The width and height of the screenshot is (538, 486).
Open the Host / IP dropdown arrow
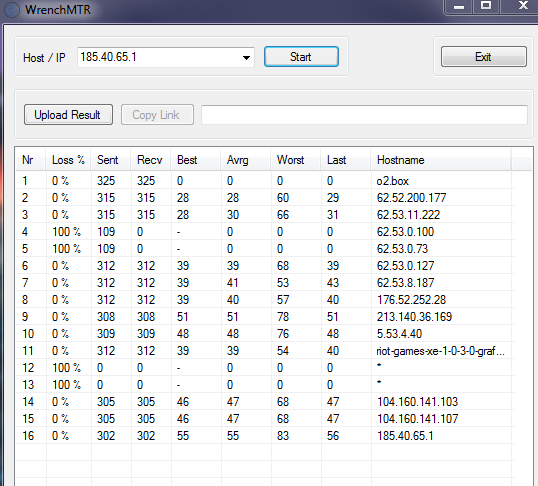[246, 58]
